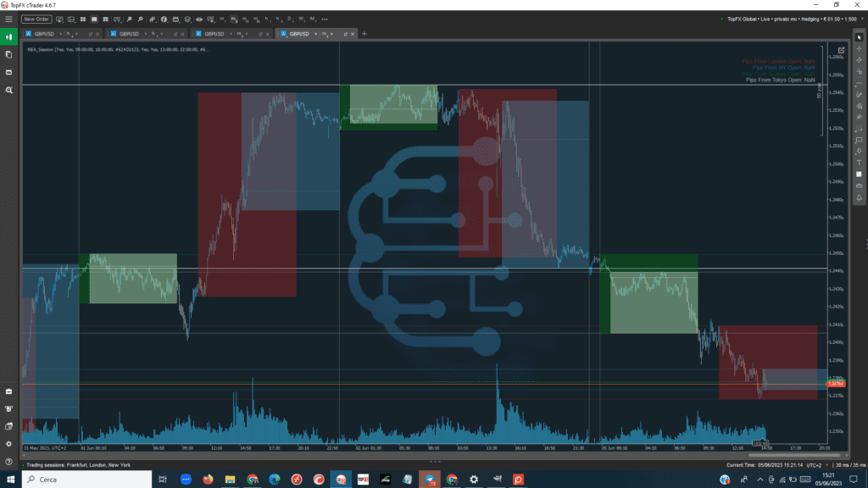Select the arrow marker drawing tool
Image resolution: width=868 pixels, height=488 pixels.
[860, 151]
